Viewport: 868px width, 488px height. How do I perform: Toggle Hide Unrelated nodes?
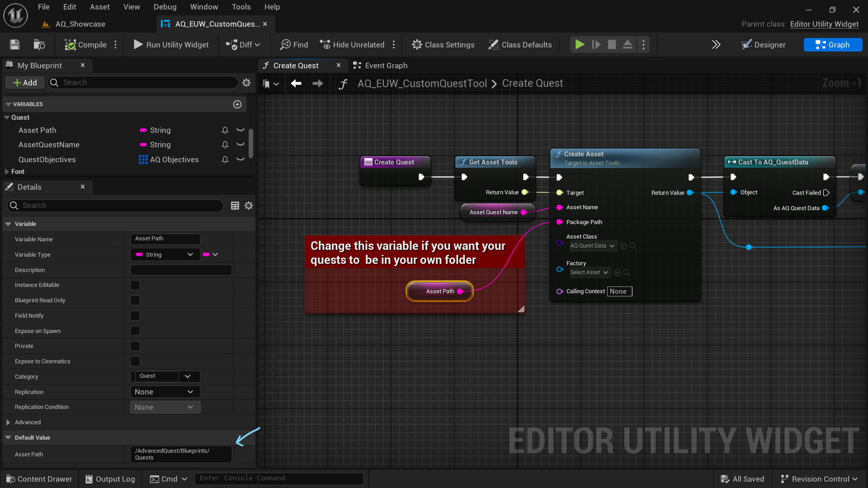[352, 45]
